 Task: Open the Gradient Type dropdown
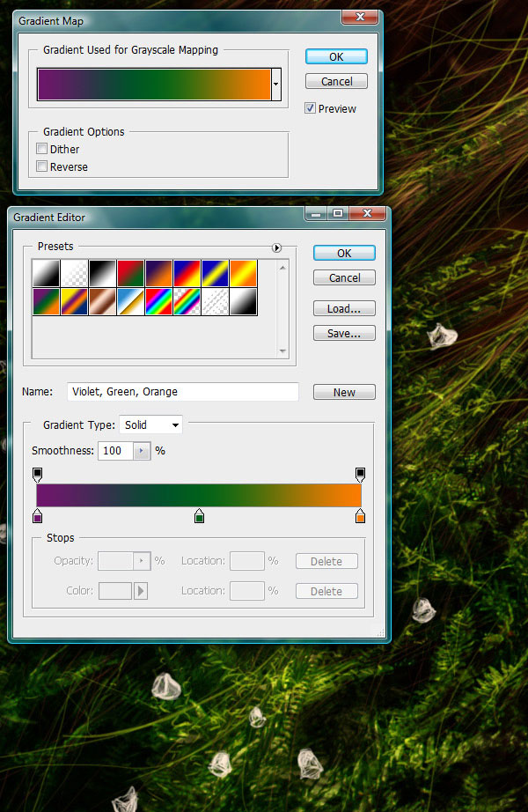pyautogui.click(x=150, y=424)
